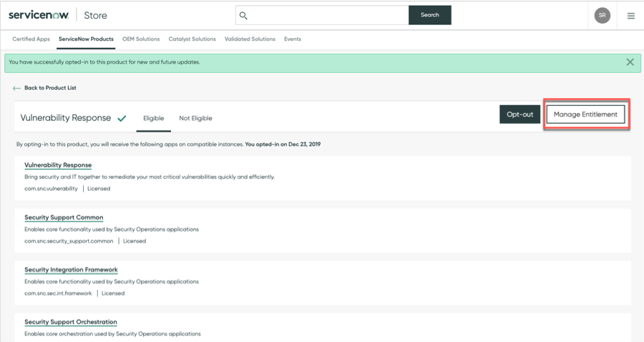Click the Opt-out button

click(x=520, y=114)
